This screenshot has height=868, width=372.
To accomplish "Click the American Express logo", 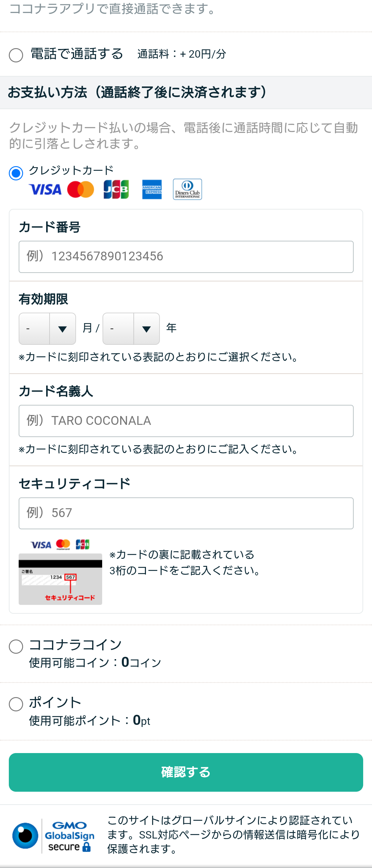I will click(152, 189).
